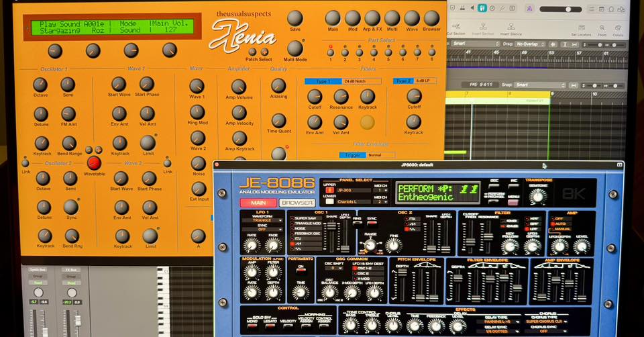Toggle the MONO solo switch
This screenshot has height=337, width=644.
tap(252, 326)
